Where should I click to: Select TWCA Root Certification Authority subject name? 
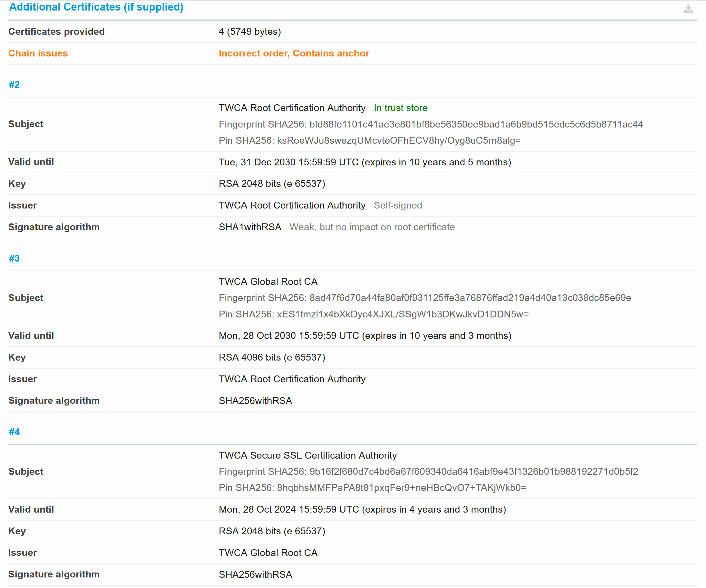pyautogui.click(x=292, y=108)
